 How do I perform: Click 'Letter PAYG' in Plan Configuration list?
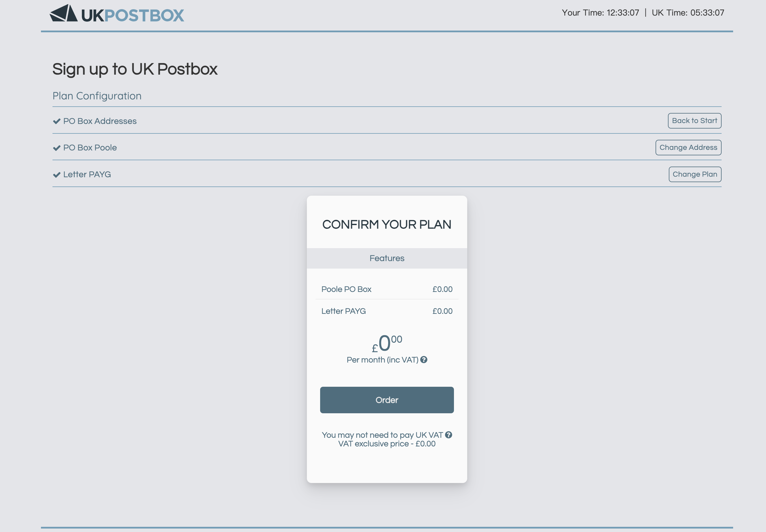87,174
